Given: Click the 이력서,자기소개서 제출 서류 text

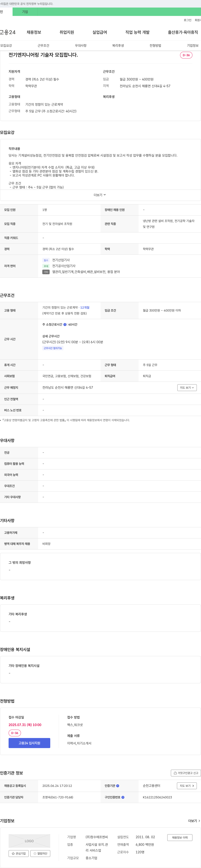Looking at the screenshot, I should (79, 743).
